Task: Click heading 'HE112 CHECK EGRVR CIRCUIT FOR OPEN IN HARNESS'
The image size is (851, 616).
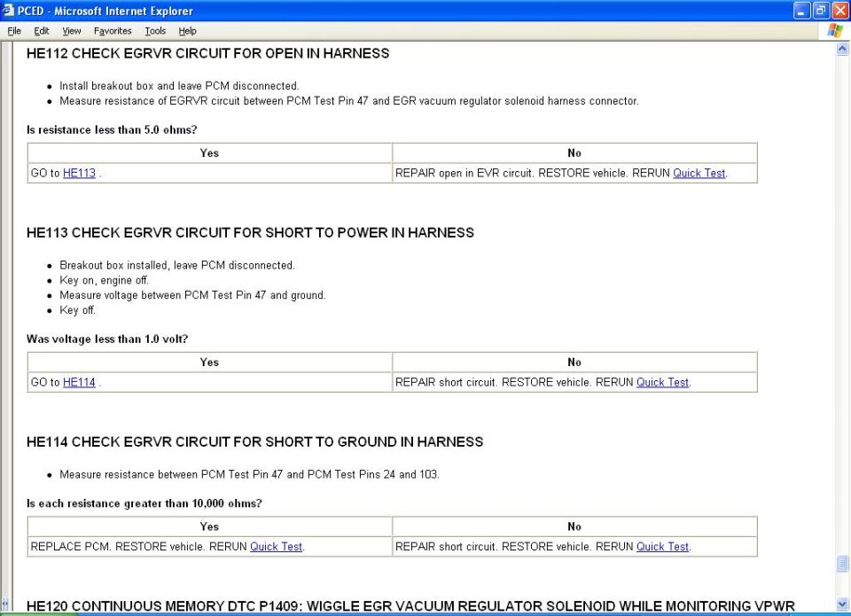Action: point(207,53)
